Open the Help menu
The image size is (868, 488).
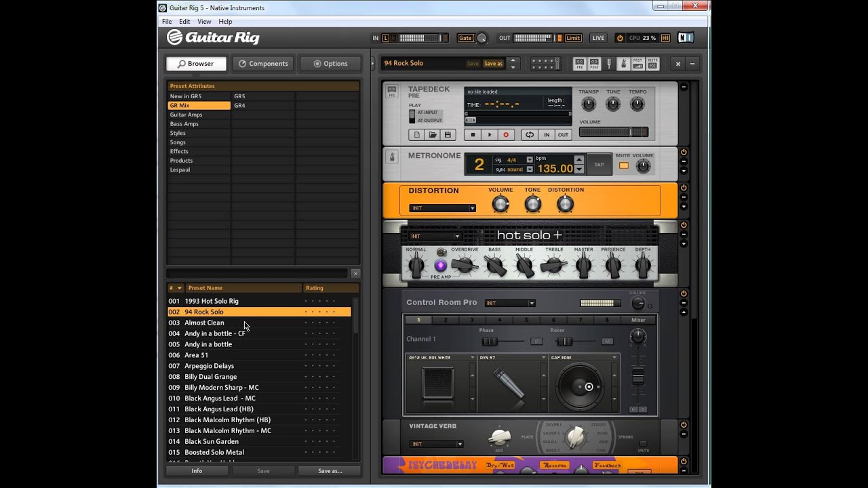tap(225, 22)
